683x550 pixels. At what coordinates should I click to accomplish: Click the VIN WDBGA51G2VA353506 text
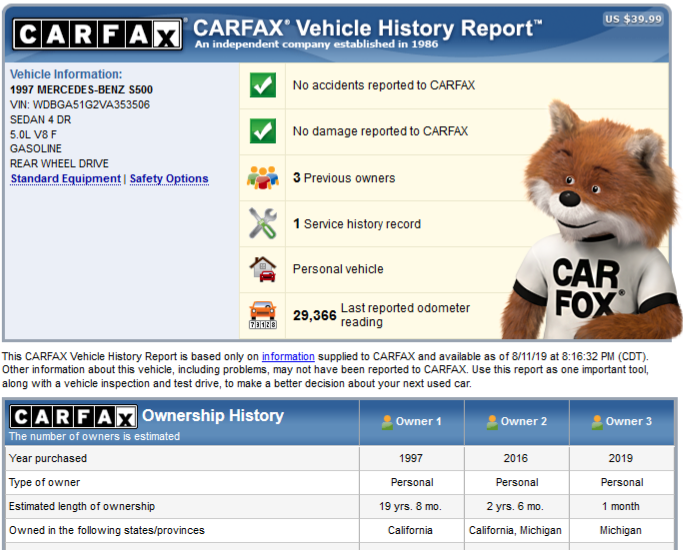[80, 105]
